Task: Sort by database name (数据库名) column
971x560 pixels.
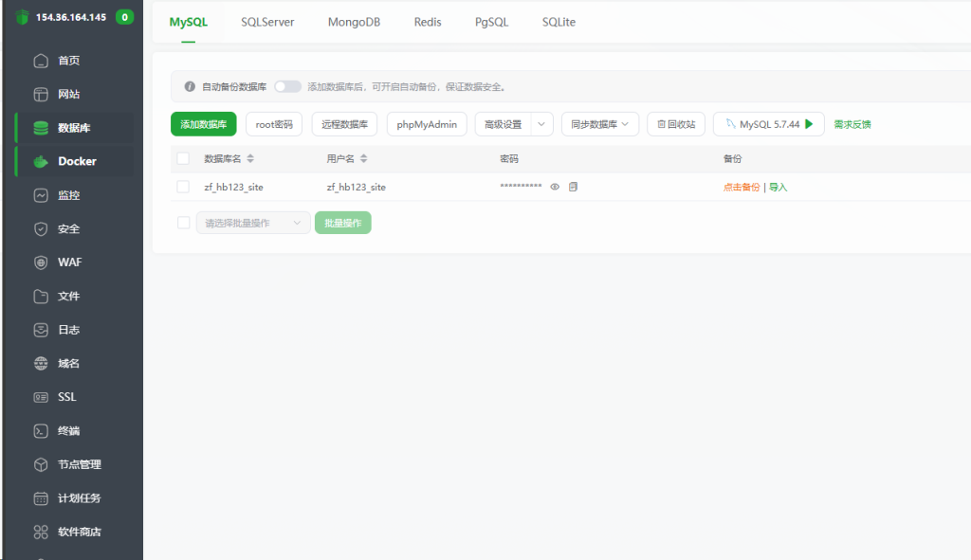Action: pyautogui.click(x=250, y=159)
